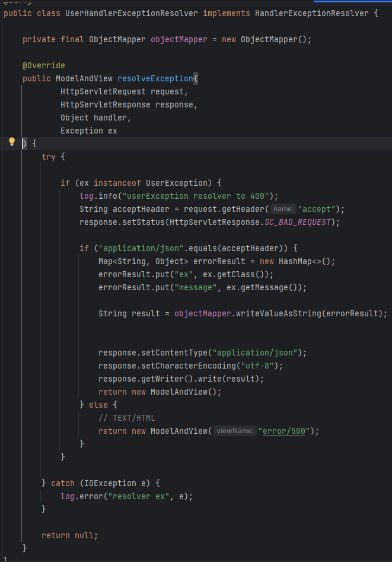The image size is (392, 562).
Task: Open the underlined "error/500" view link
Action: (x=284, y=431)
